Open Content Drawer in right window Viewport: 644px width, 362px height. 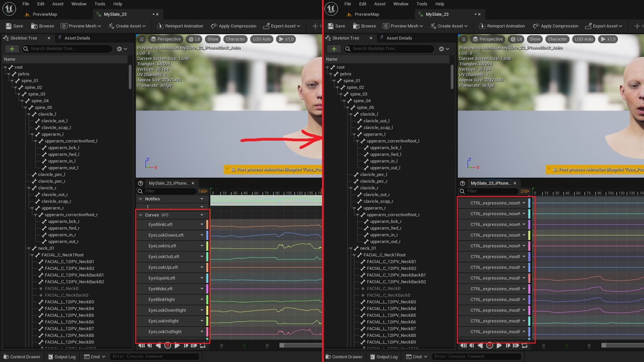click(x=344, y=356)
